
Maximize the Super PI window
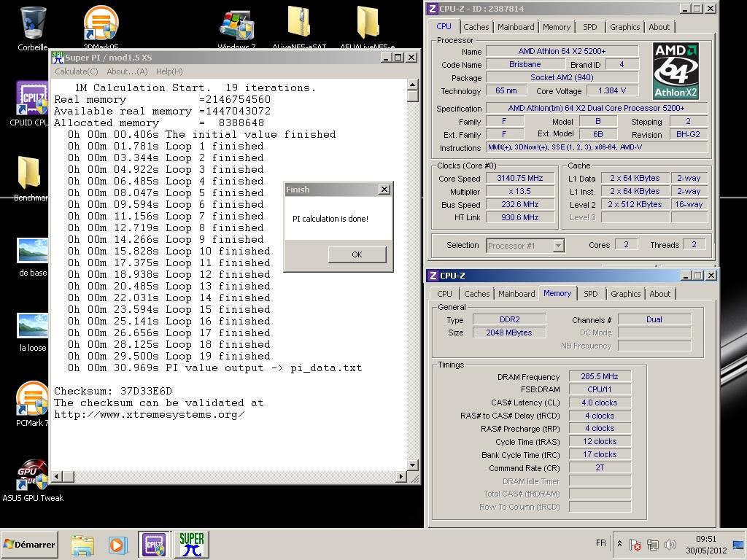point(399,58)
